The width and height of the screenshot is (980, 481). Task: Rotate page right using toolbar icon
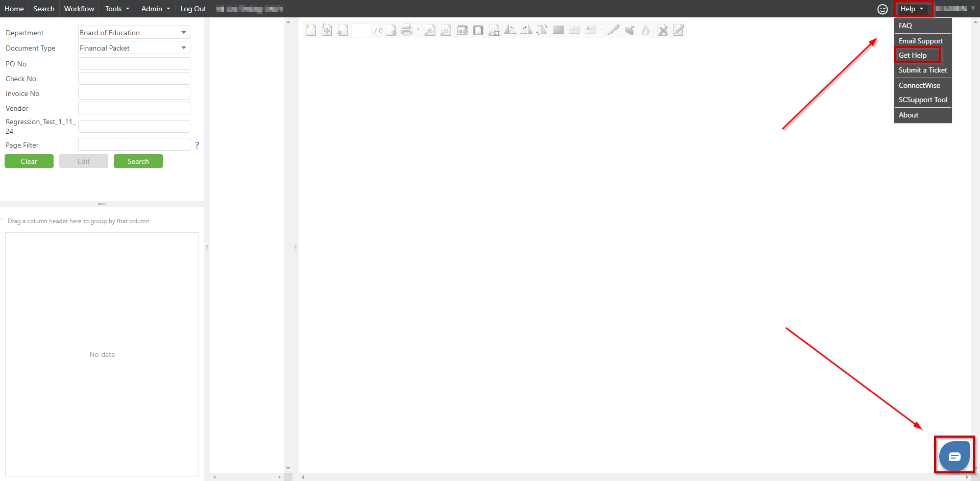click(526, 30)
